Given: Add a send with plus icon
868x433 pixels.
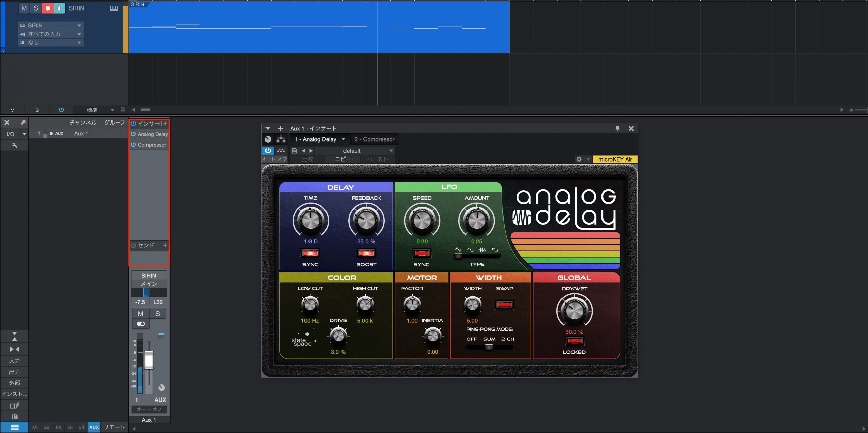Looking at the screenshot, I should [x=165, y=245].
